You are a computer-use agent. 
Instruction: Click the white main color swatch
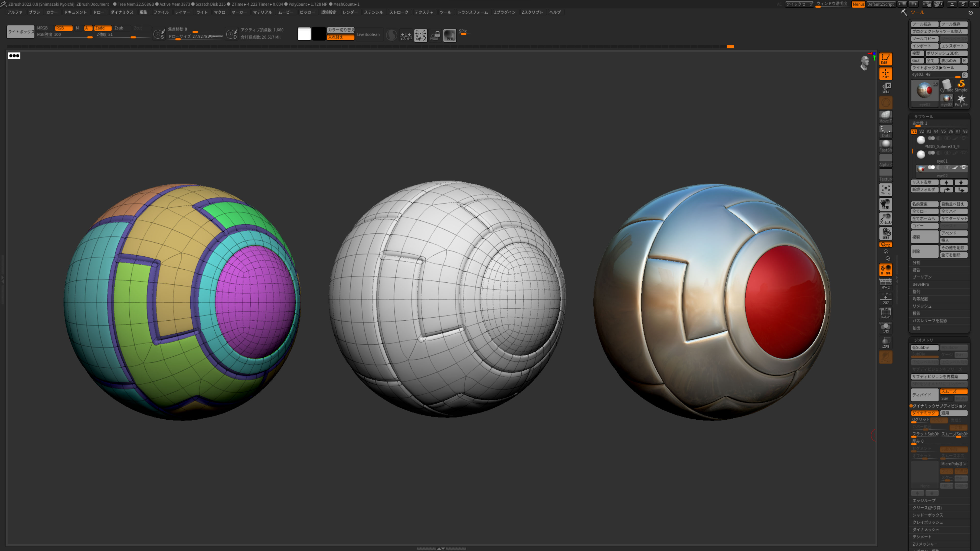click(x=304, y=34)
